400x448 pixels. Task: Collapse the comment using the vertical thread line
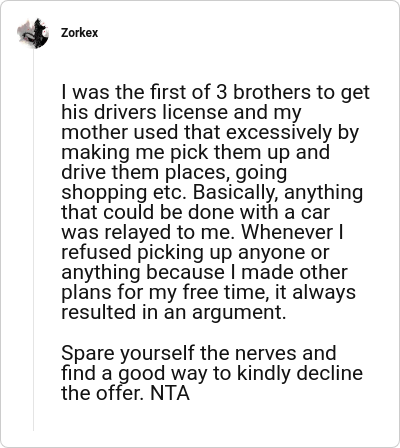[33, 240]
